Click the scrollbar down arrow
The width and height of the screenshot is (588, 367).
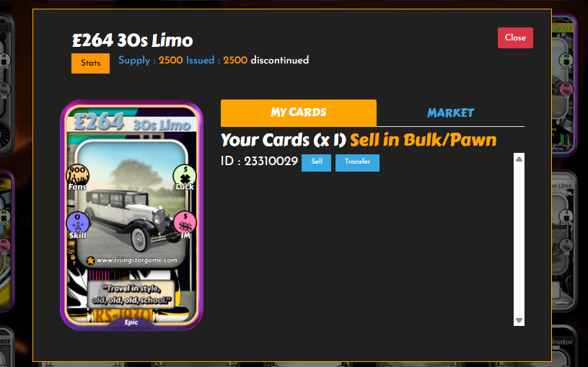point(519,321)
